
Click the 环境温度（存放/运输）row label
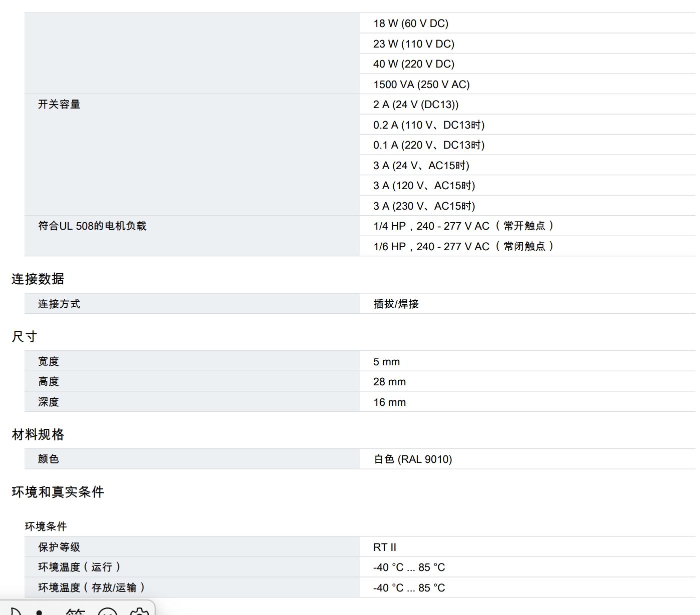pyautogui.click(x=91, y=587)
